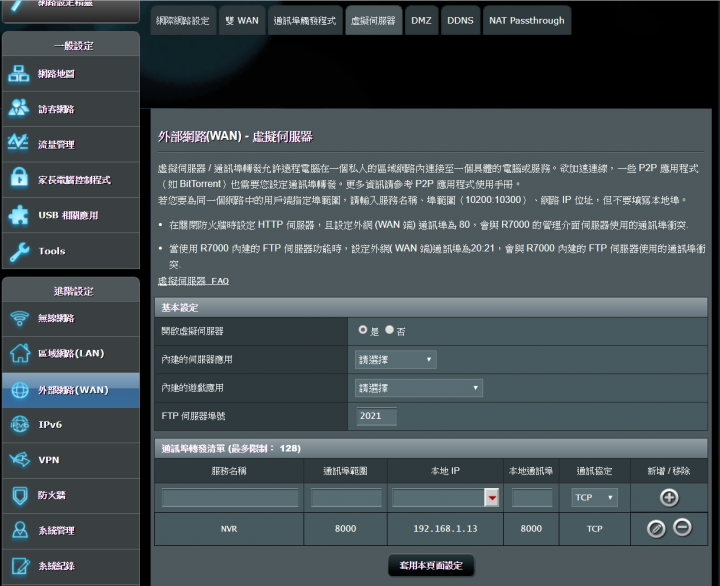Select 是 to enable virtual server
Viewport: 720px width, 586px height.
pyautogui.click(x=363, y=329)
